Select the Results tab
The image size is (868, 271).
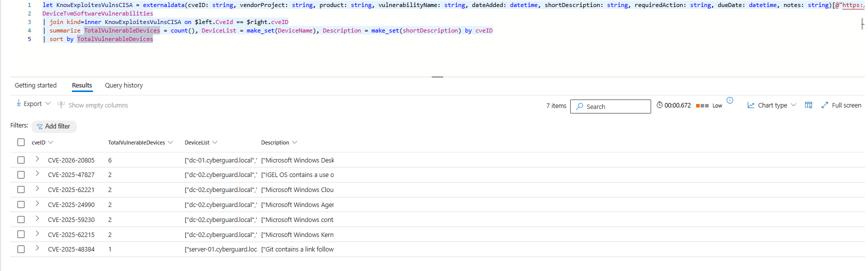(82, 85)
